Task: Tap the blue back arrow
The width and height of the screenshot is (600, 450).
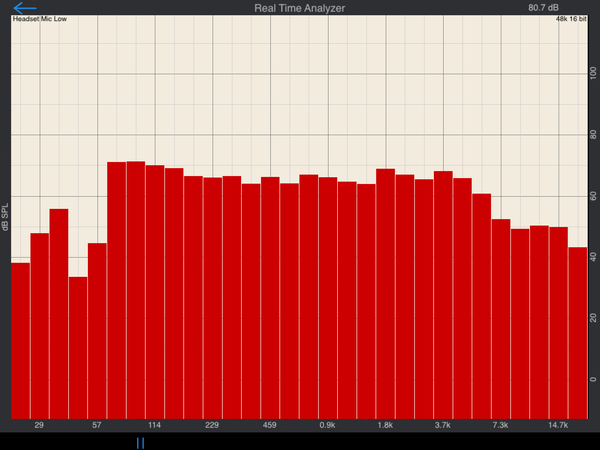Action: 24,8
